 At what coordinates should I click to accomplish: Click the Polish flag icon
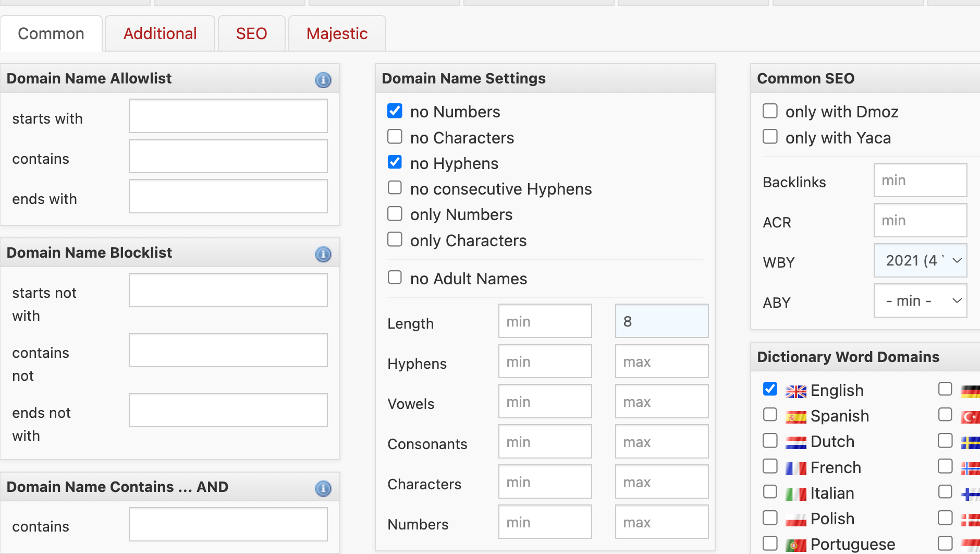pos(796,520)
